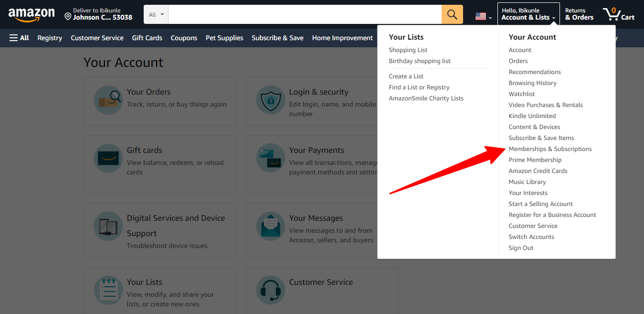644x314 pixels.
Task: Open Coupons in navigation bar
Action: click(184, 38)
